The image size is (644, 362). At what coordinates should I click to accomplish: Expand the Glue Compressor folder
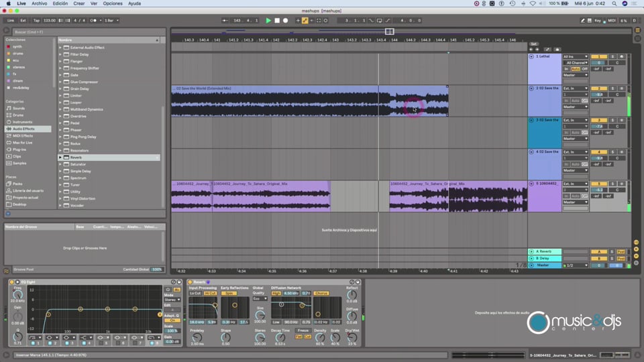tap(60, 82)
